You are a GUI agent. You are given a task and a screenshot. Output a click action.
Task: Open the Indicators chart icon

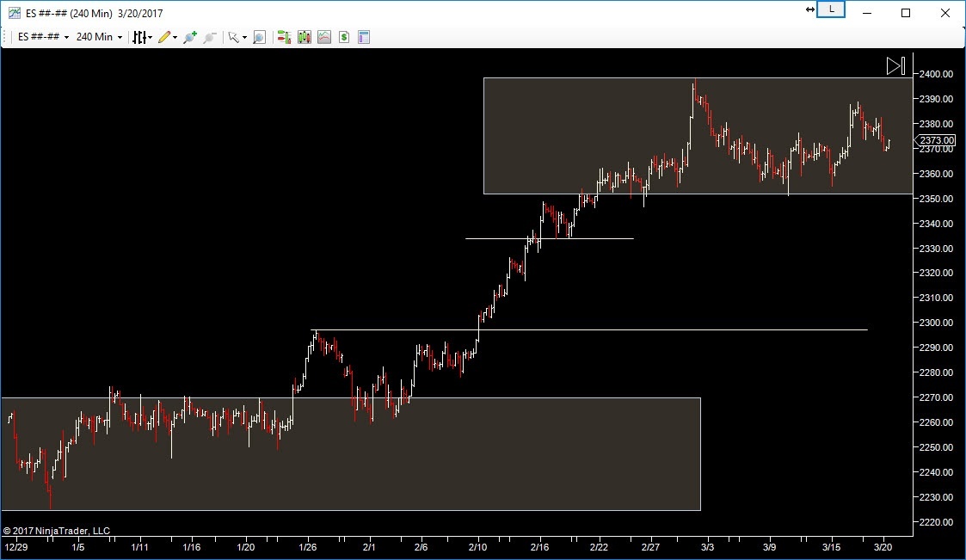tap(323, 37)
